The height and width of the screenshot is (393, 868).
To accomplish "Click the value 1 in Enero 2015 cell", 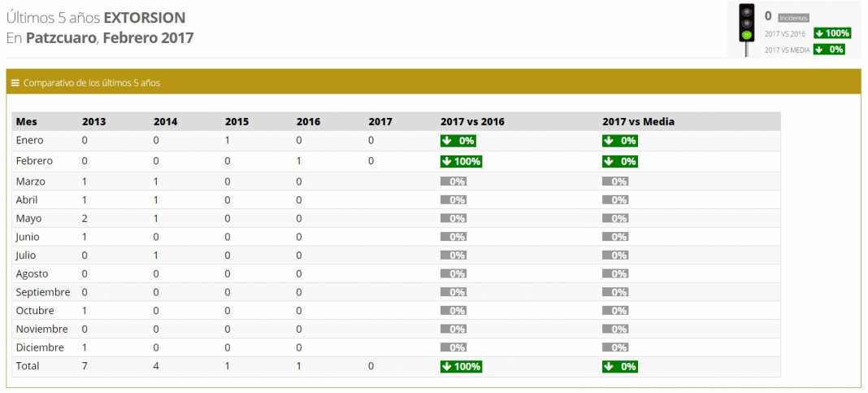I will pyautogui.click(x=228, y=141).
